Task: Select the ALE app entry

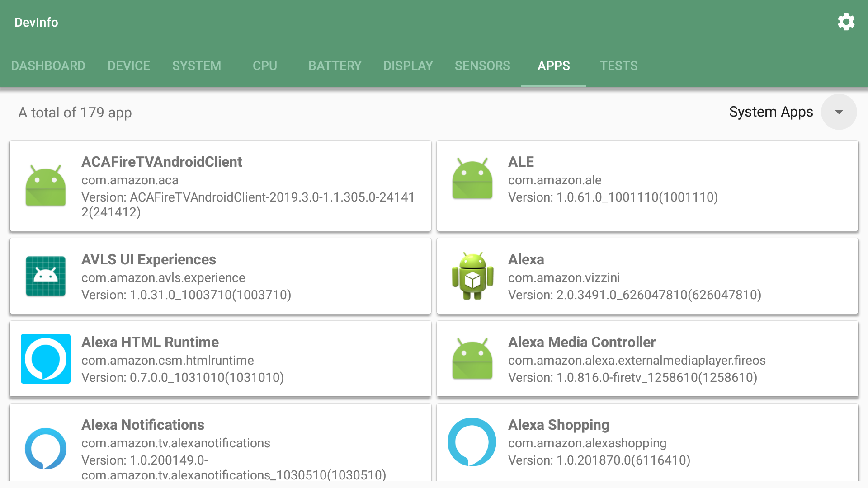Action: point(647,185)
